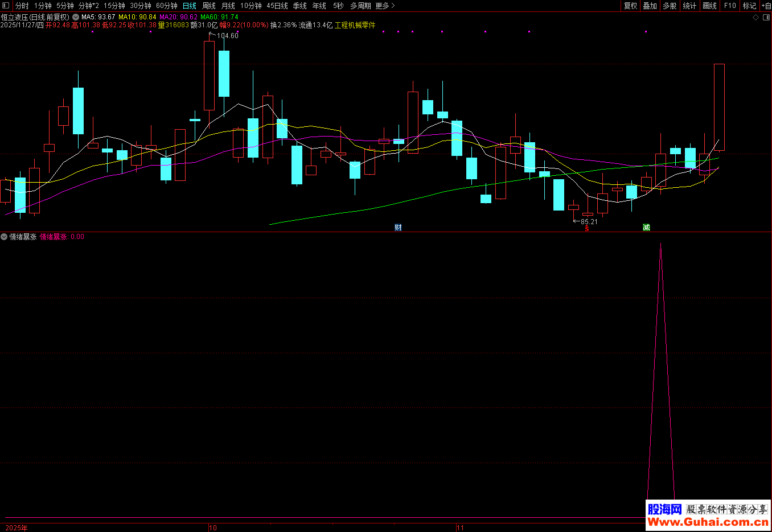The width and height of the screenshot is (772, 532).
Task: Open the F10 company info page
Action: [x=730, y=6]
